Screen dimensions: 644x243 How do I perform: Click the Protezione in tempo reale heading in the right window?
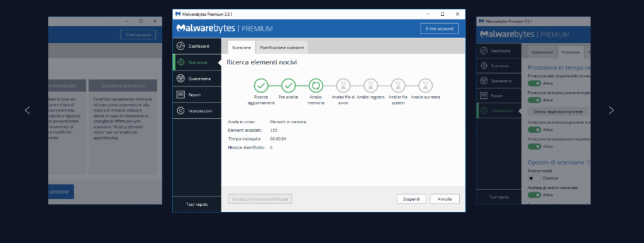point(559,67)
